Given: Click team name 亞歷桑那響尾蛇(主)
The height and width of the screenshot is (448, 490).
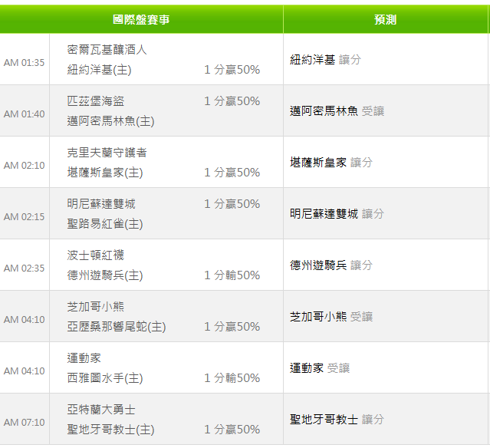Looking at the screenshot, I should pyautogui.click(x=117, y=327).
